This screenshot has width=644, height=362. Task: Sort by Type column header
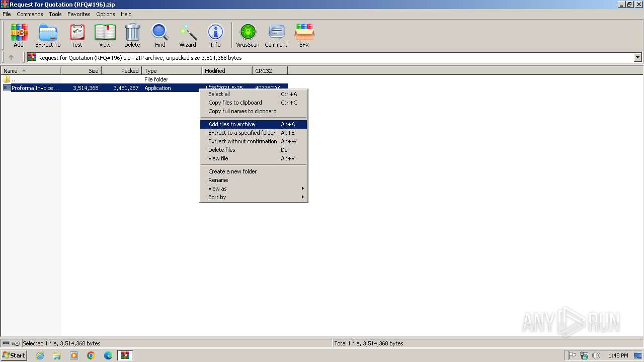pos(172,71)
